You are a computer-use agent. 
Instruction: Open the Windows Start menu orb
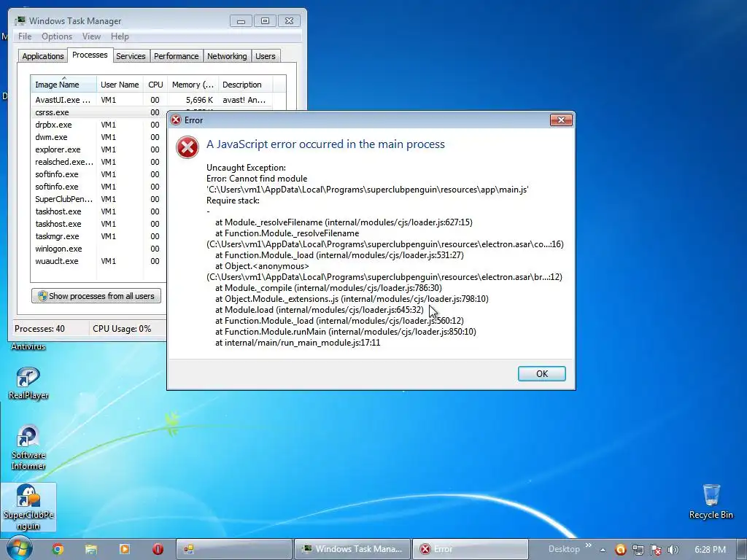(19, 548)
